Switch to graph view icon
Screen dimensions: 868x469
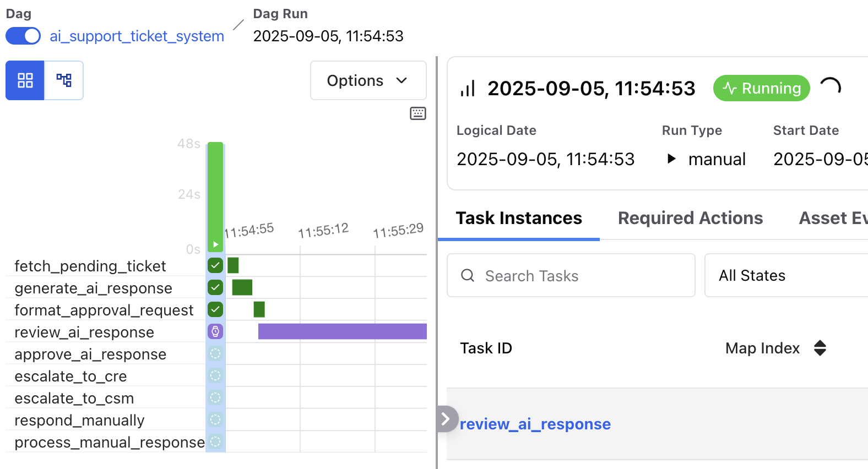64,80
